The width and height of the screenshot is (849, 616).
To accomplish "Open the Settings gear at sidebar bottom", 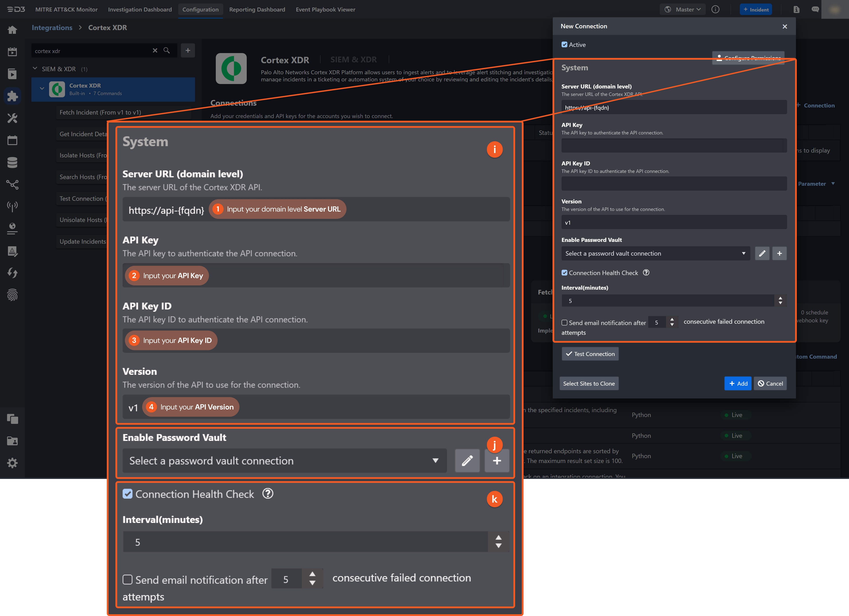I will click(x=12, y=463).
